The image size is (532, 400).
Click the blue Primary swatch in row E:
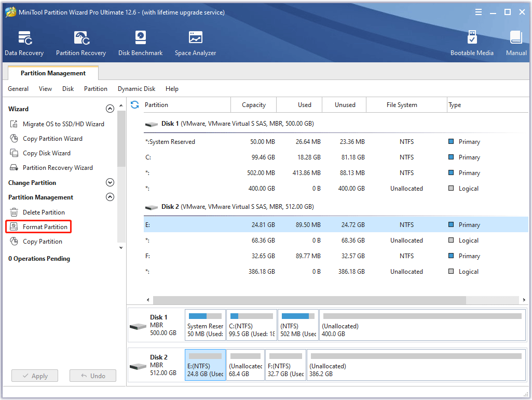[x=451, y=224]
